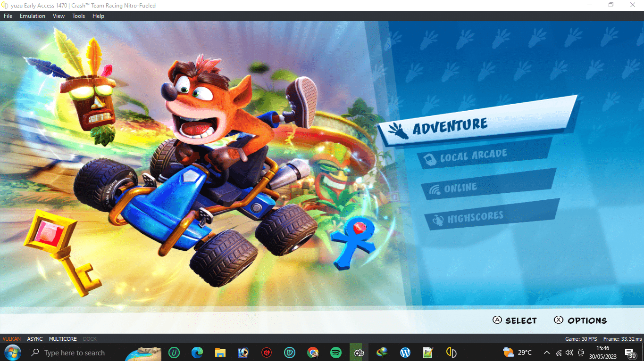Click the X Options prompt
Image resolution: width=644 pixels, height=361 pixels.
tap(580, 320)
